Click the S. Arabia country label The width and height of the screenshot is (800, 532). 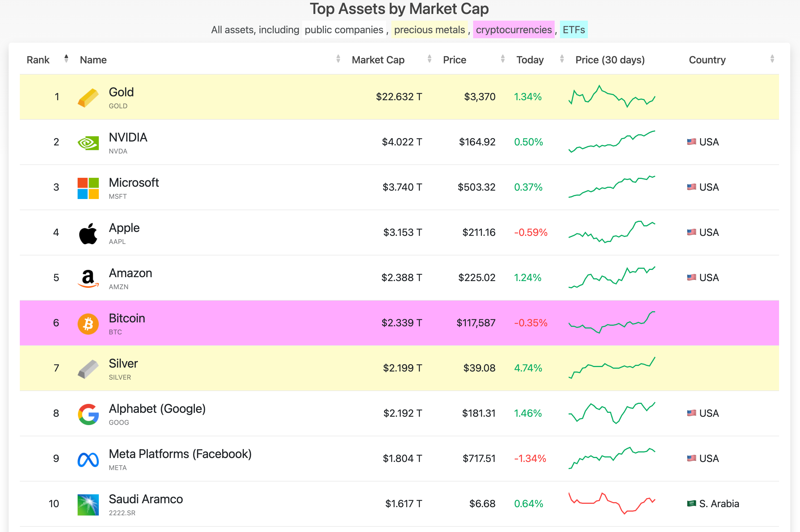coord(719,504)
